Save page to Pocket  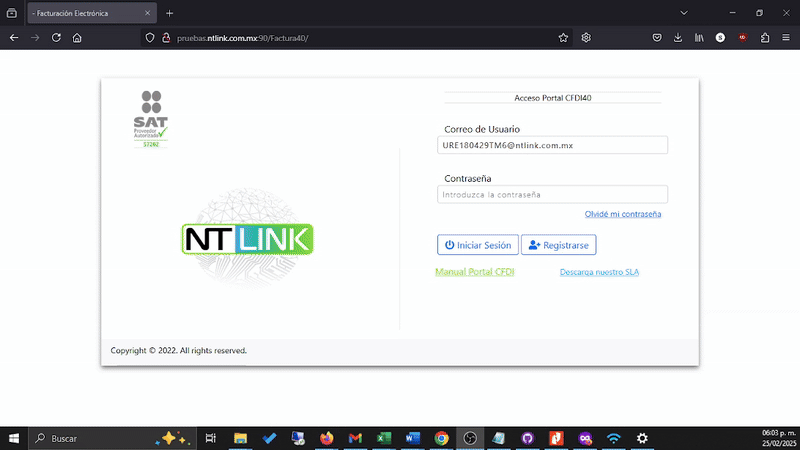657,38
